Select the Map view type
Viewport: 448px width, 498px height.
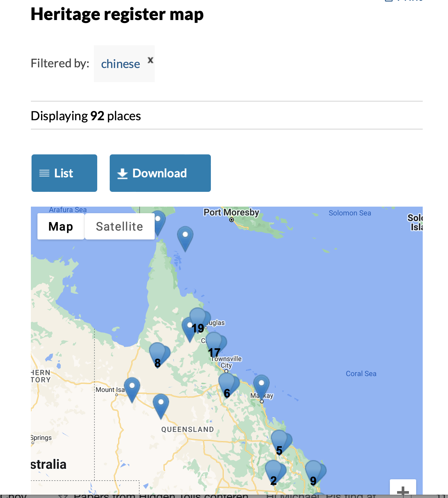(61, 227)
